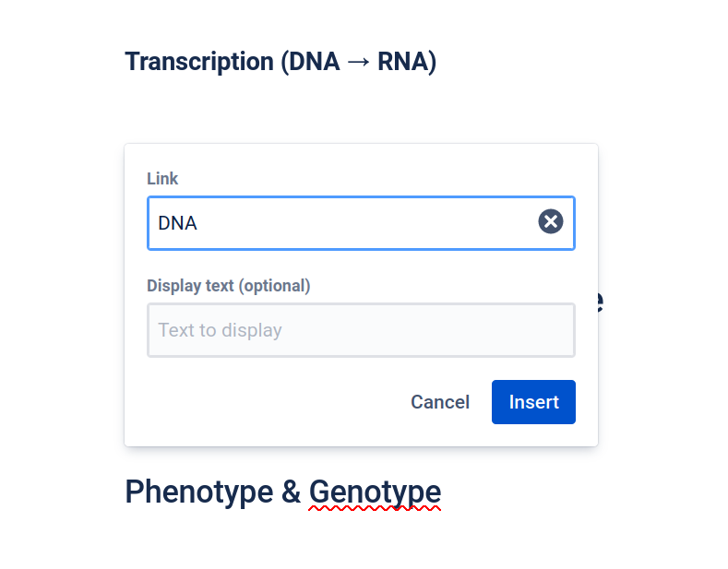Click the Text to display placeholder
This screenshot has width=728, height=569.
(221, 330)
